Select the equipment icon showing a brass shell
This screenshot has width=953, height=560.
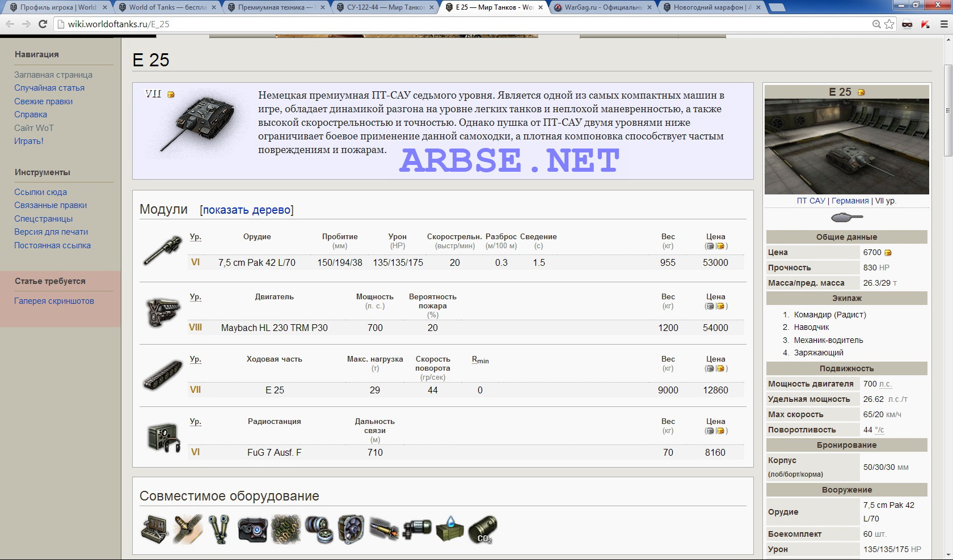coord(384,529)
